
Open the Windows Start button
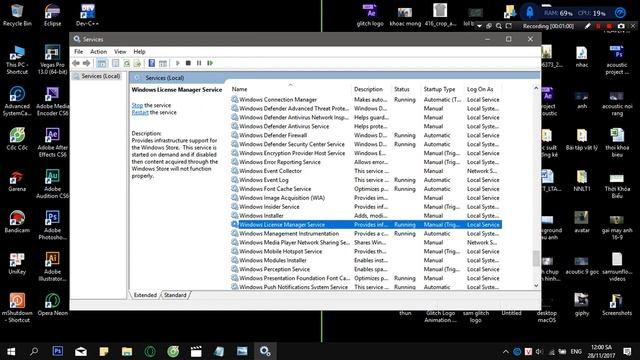point(11,351)
